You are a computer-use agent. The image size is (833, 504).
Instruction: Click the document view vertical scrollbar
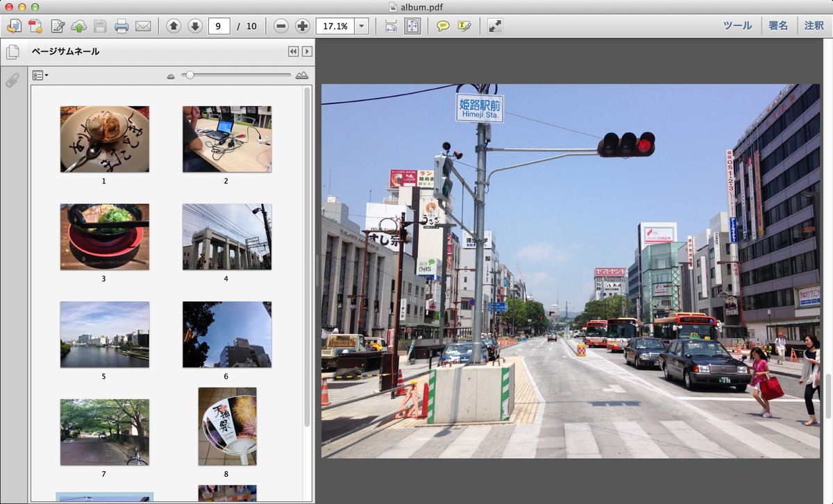827,397
